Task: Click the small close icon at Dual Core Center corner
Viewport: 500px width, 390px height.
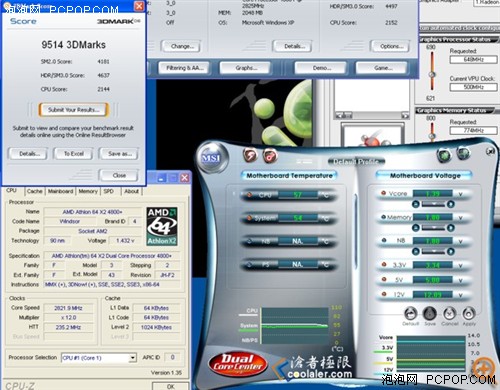Action: point(490,151)
